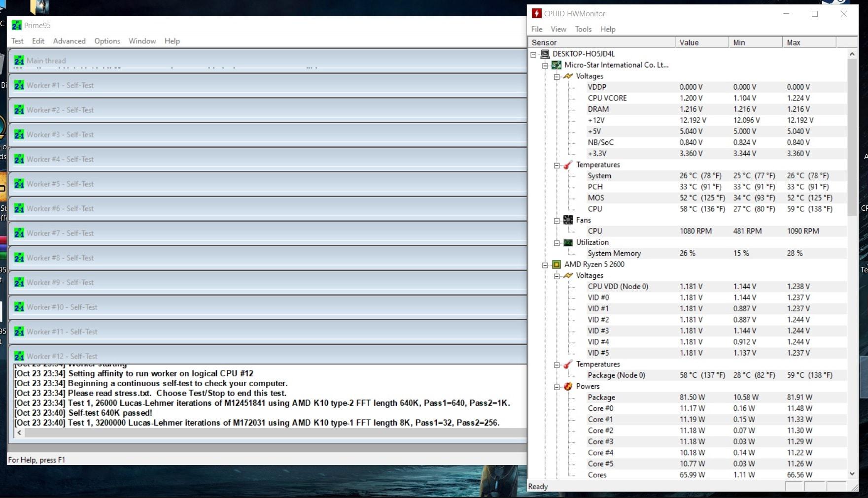Select the AMD Ryzen 5 2600 chip icon
The width and height of the screenshot is (868, 498).
(556, 265)
